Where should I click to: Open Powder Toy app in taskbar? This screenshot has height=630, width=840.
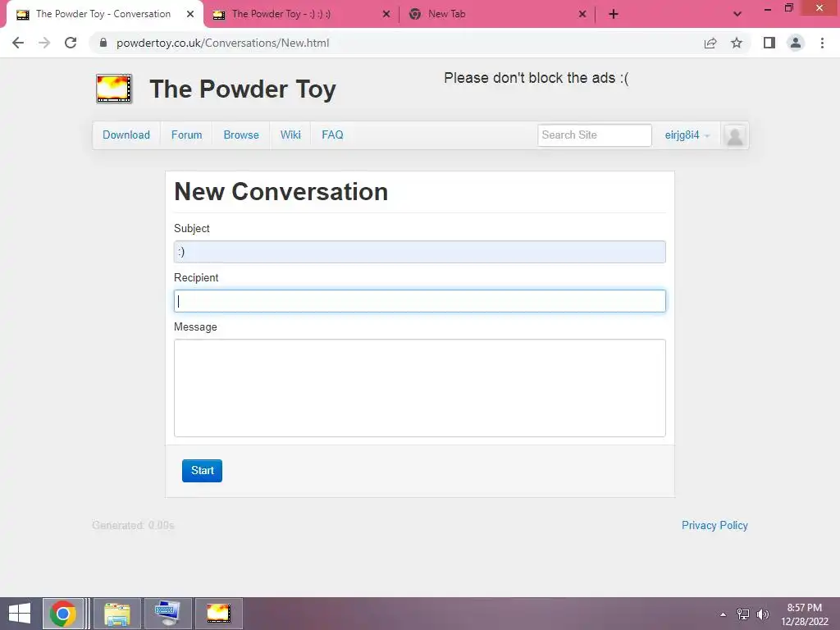coord(218,614)
